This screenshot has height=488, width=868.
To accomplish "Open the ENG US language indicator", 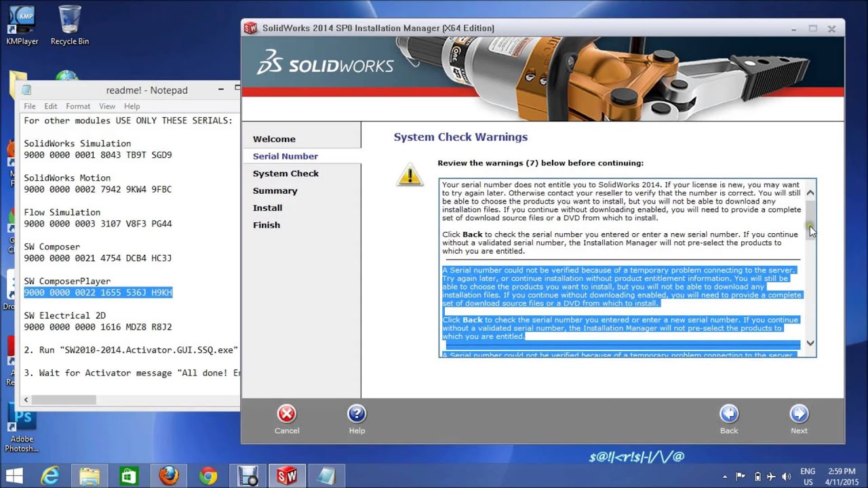I will pos(808,476).
